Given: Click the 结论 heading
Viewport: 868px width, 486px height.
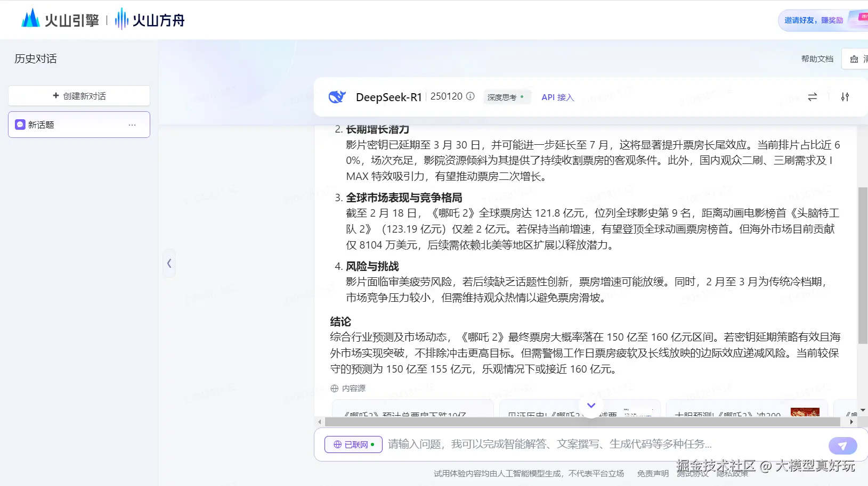Looking at the screenshot, I should point(340,322).
